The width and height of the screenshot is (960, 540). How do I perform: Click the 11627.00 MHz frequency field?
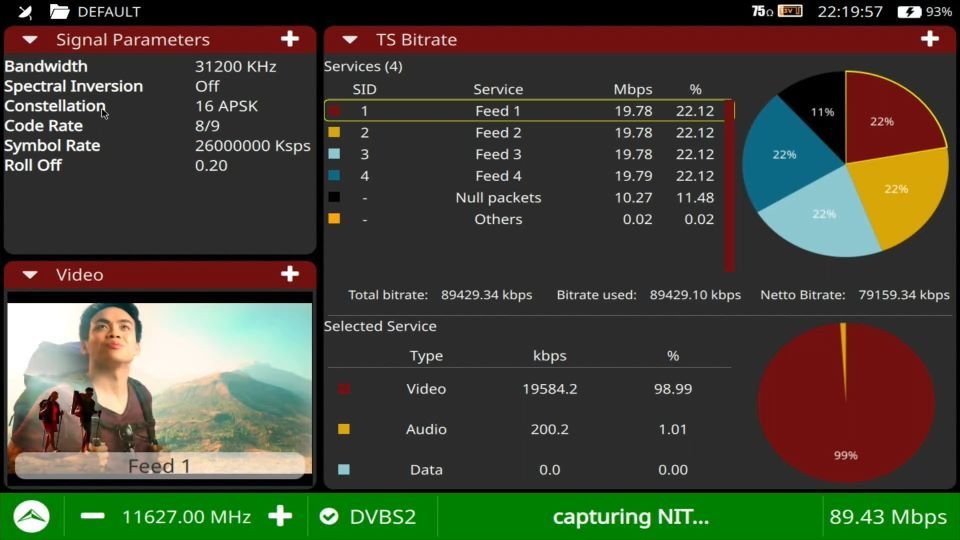(186, 517)
